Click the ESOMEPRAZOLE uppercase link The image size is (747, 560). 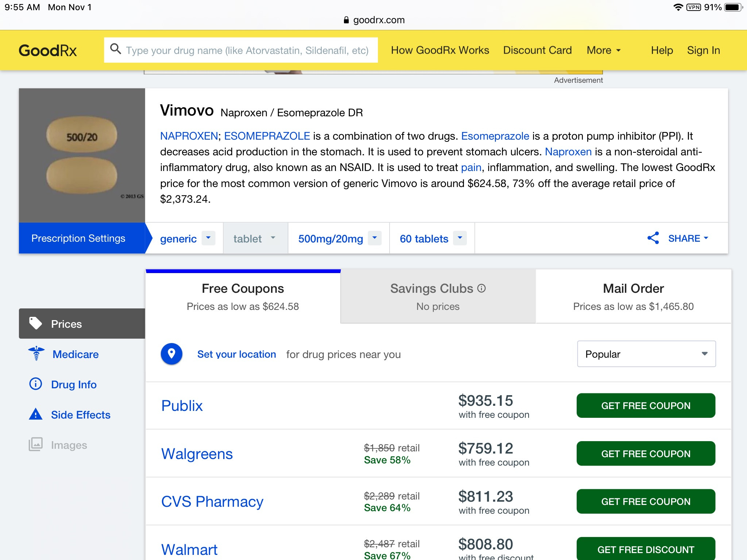tap(267, 136)
